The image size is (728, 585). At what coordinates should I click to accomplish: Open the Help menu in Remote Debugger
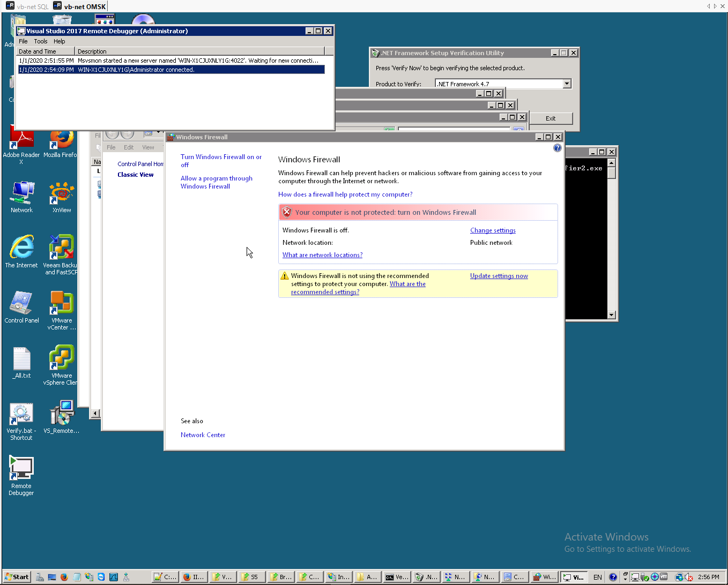click(60, 41)
